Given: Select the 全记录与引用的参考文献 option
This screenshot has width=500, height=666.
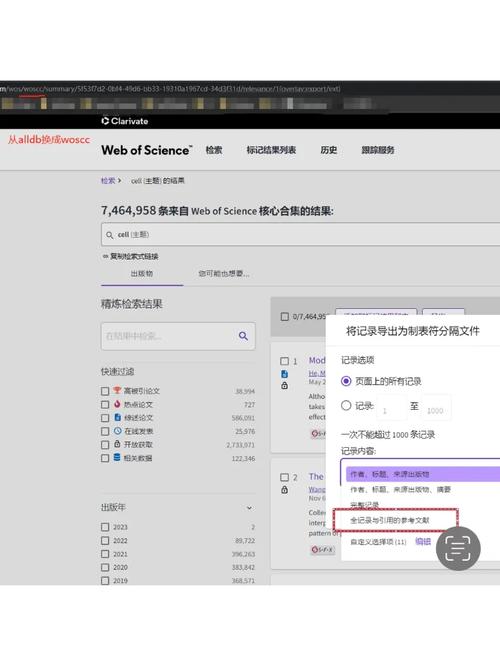Looking at the screenshot, I should [x=390, y=520].
